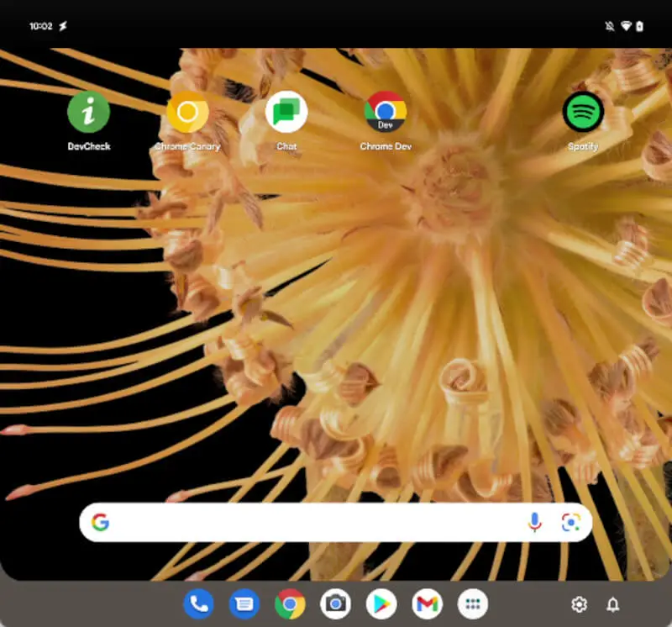The image size is (672, 627).
Task: Open the Google Play Store
Action: point(381,603)
